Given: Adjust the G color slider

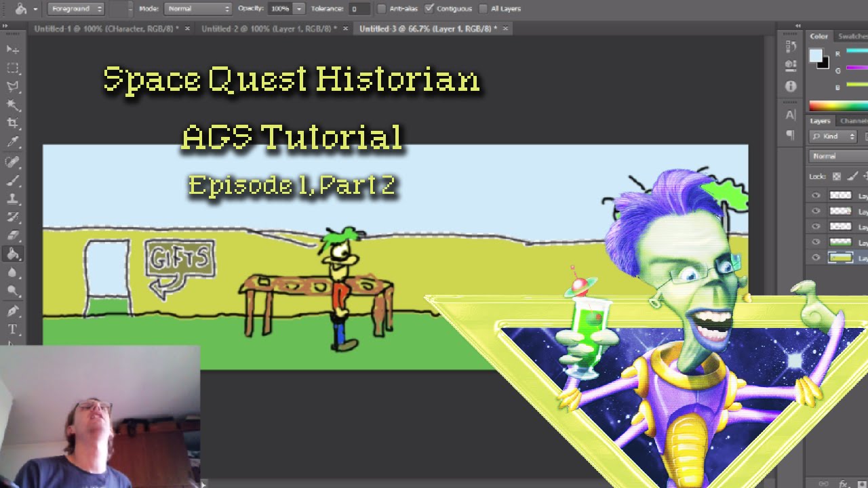Looking at the screenshot, I should click(857, 68).
